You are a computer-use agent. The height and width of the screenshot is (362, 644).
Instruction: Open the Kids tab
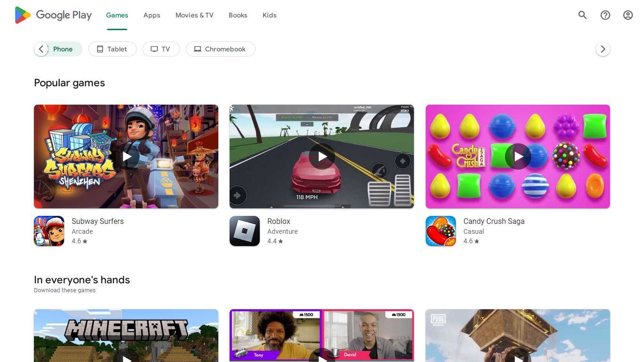pos(270,15)
